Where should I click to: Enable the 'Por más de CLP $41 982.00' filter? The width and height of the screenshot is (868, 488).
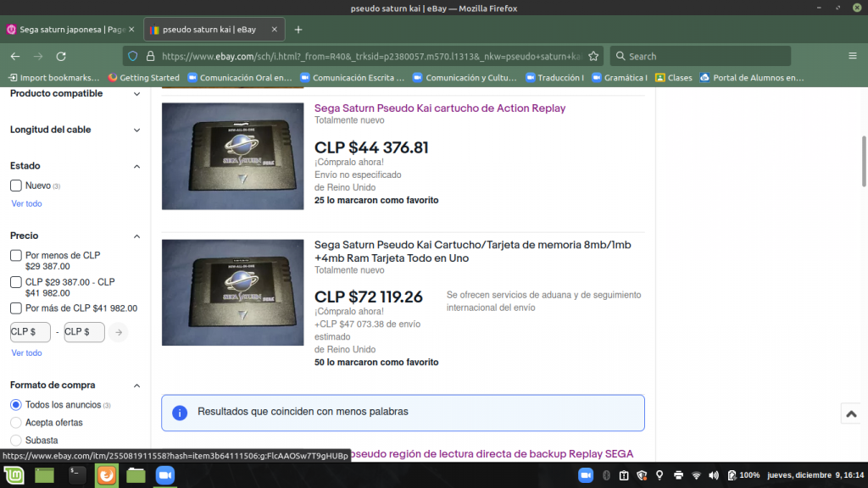tap(16, 308)
